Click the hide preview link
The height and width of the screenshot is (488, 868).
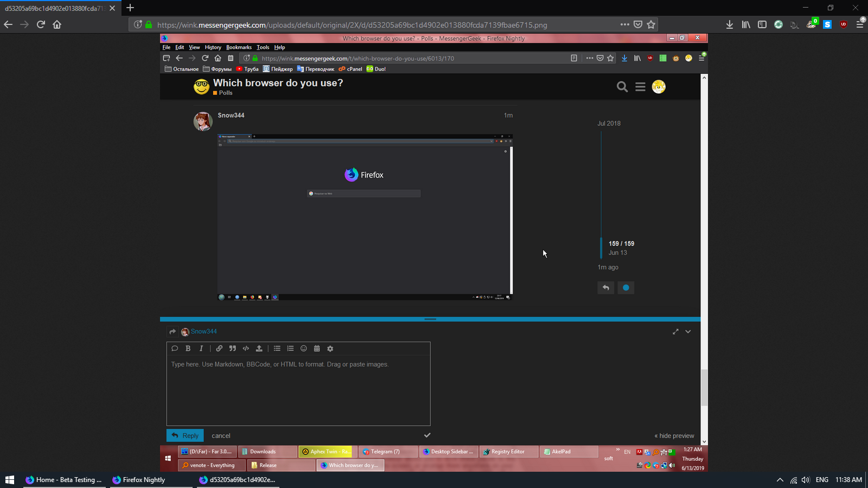point(674,435)
